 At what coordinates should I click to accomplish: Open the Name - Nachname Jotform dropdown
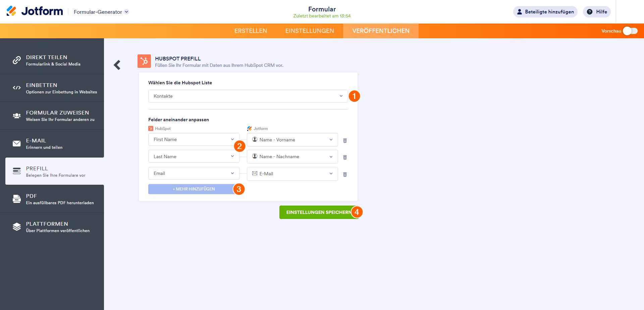[292, 157]
